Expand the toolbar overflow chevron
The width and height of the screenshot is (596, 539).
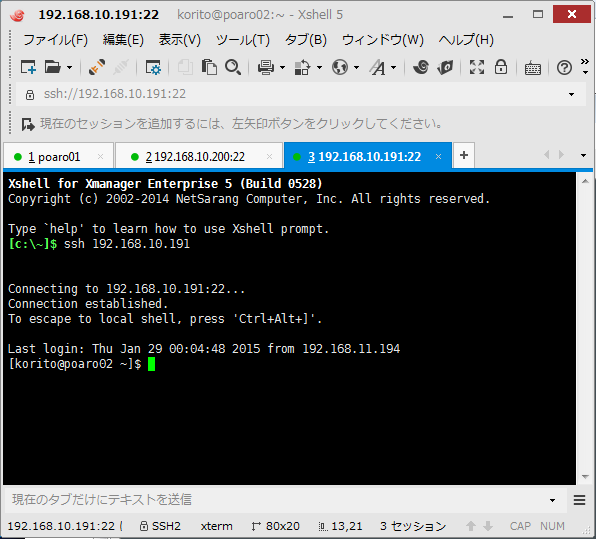585,66
